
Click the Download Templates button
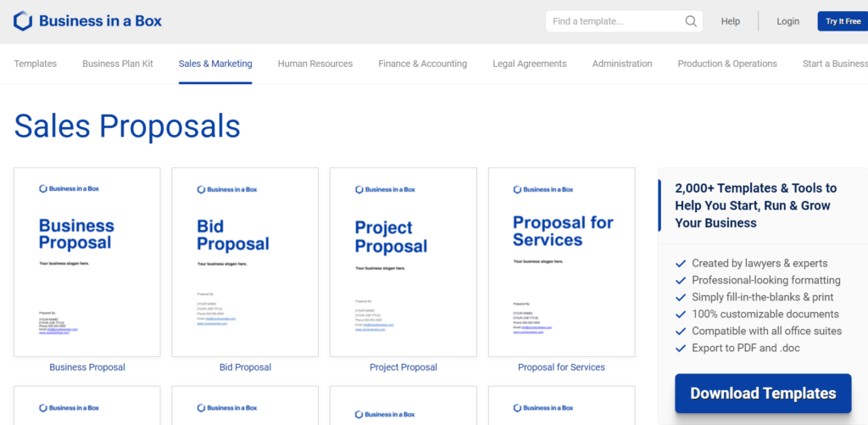[x=763, y=394]
